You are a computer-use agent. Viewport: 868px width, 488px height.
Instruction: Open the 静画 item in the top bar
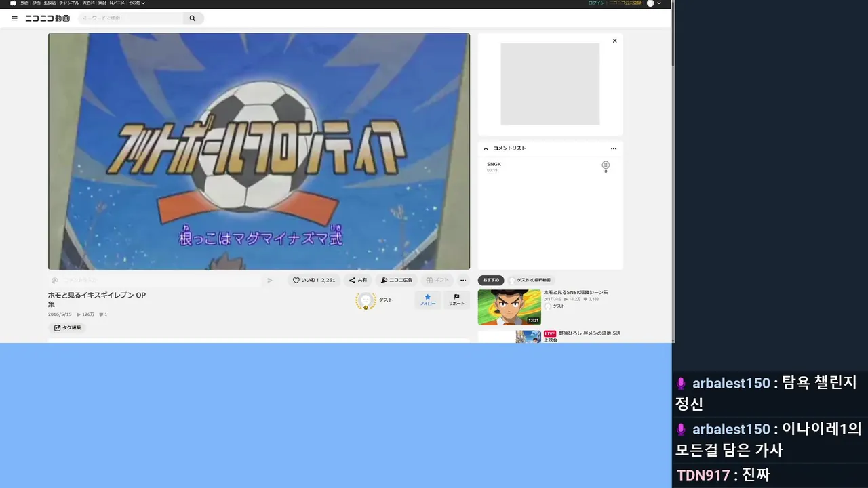37,3
